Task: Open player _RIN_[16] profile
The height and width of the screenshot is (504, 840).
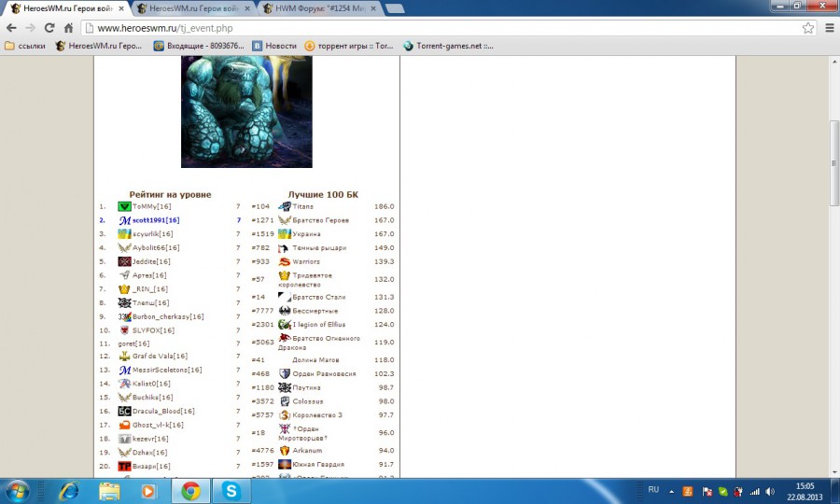Action: coord(150,289)
